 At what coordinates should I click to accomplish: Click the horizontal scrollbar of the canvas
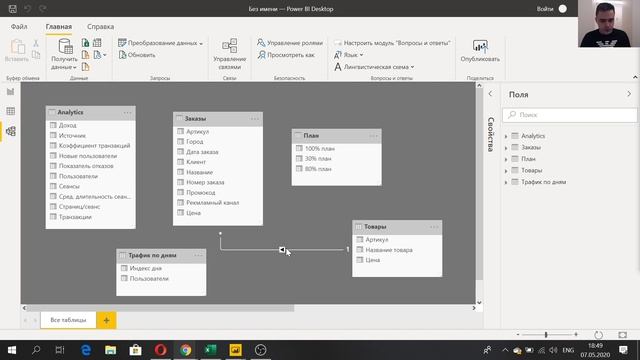pyautogui.click(x=161, y=308)
